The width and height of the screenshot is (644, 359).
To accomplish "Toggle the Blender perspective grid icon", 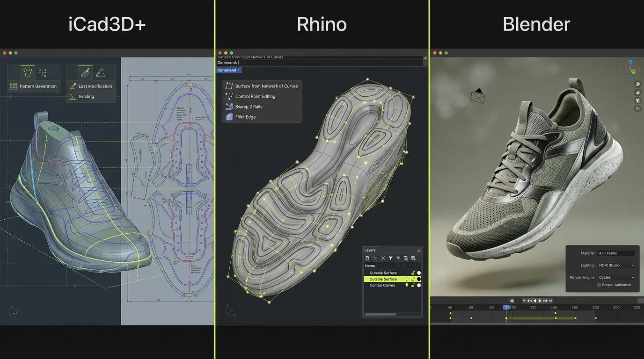I will 637,108.
